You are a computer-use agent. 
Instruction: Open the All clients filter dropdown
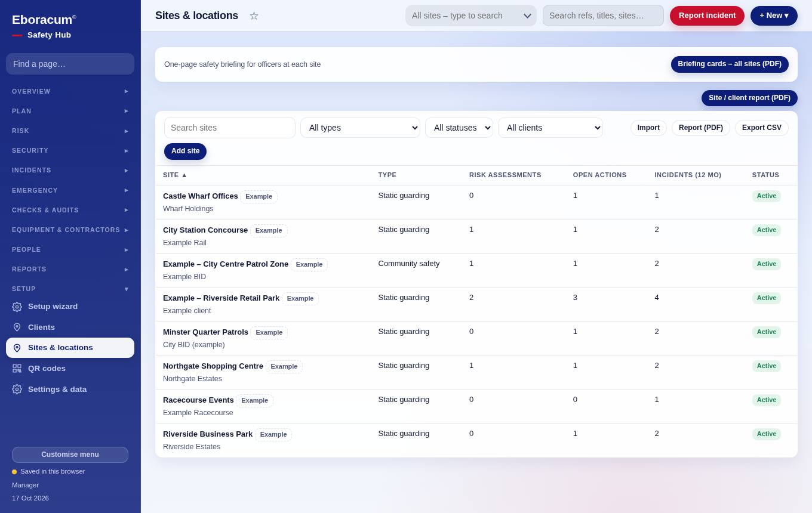(x=550, y=128)
